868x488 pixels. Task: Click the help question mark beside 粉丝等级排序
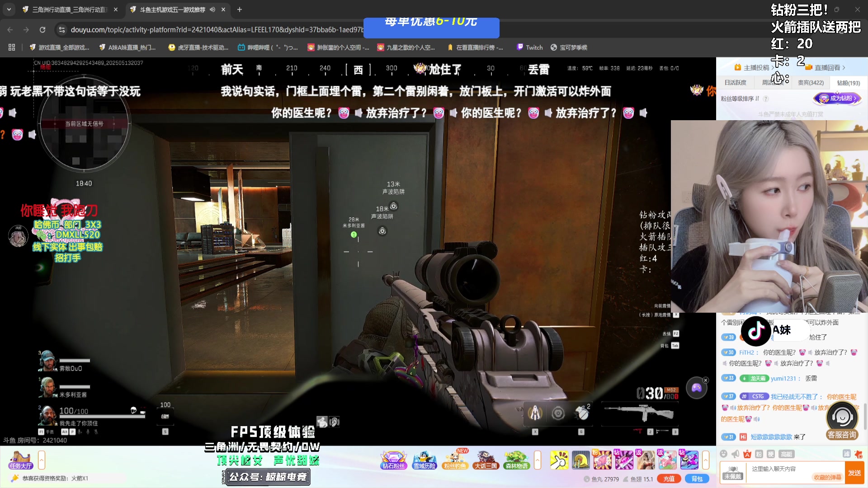tap(766, 99)
